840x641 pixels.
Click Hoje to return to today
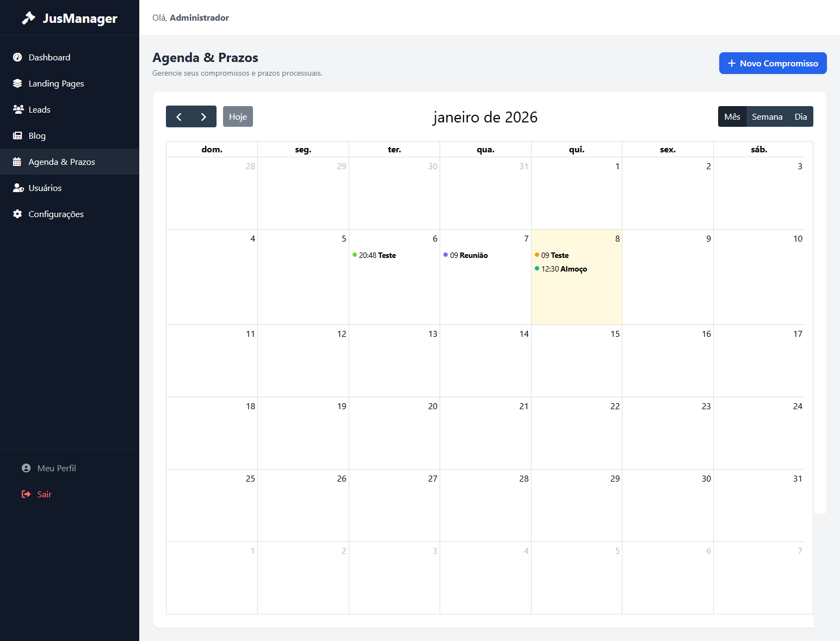[x=238, y=116]
